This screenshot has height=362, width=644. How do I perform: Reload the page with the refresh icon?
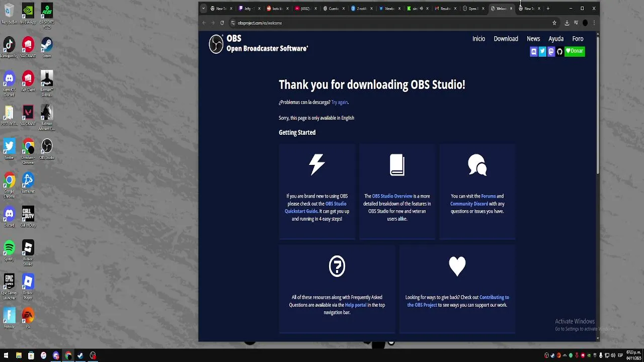(x=222, y=23)
